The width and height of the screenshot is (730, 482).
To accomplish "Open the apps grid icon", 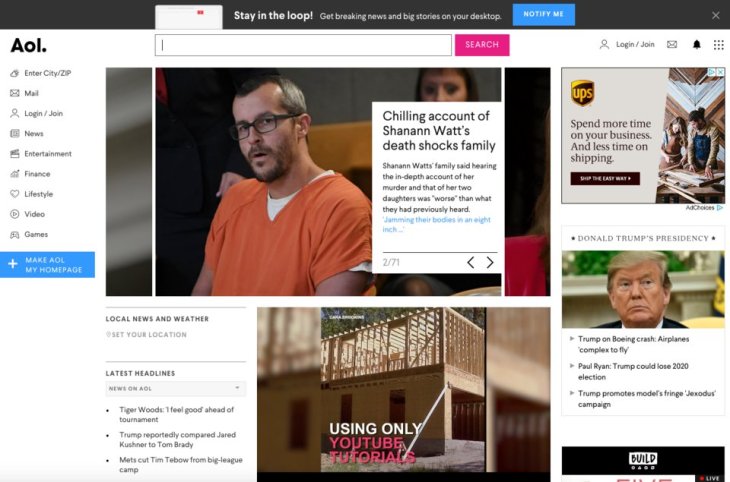I will (719, 45).
